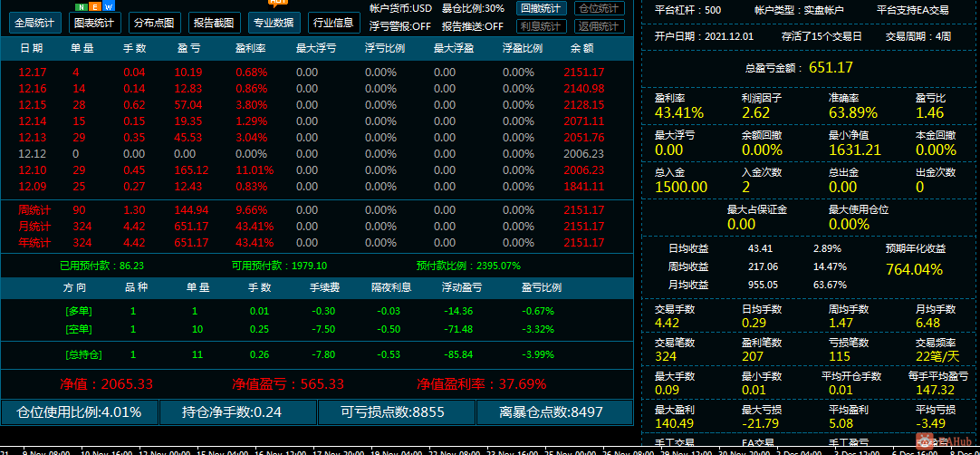Click the 开户日期: 2021.12.01 label
Viewport: 980px width, 455px height.
pyautogui.click(x=706, y=36)
